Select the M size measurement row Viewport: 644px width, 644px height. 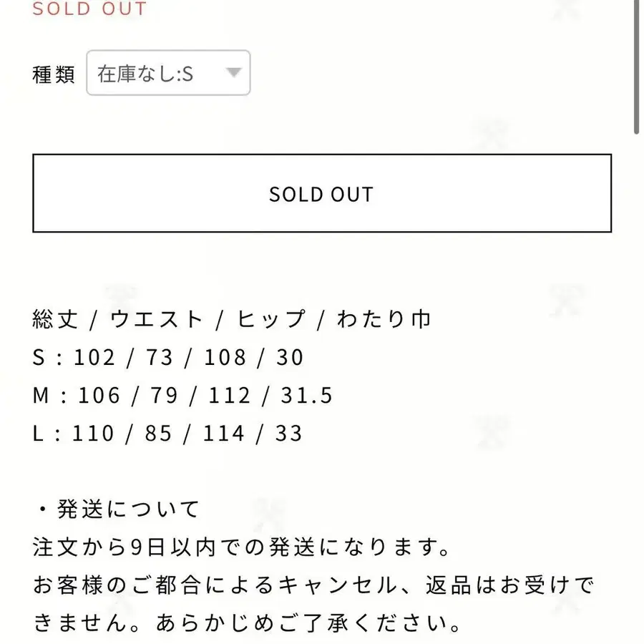[x=182, y=395]
